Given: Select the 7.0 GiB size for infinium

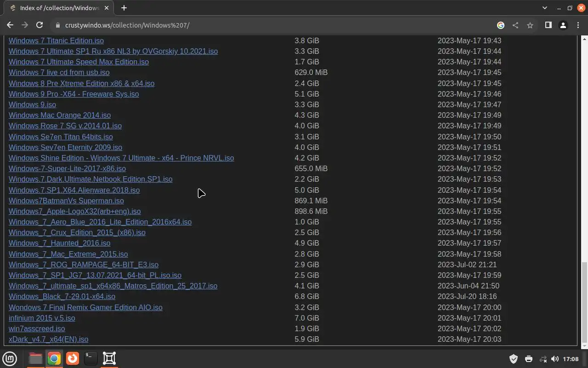Looking at the screenshot, I should point(306,318).
